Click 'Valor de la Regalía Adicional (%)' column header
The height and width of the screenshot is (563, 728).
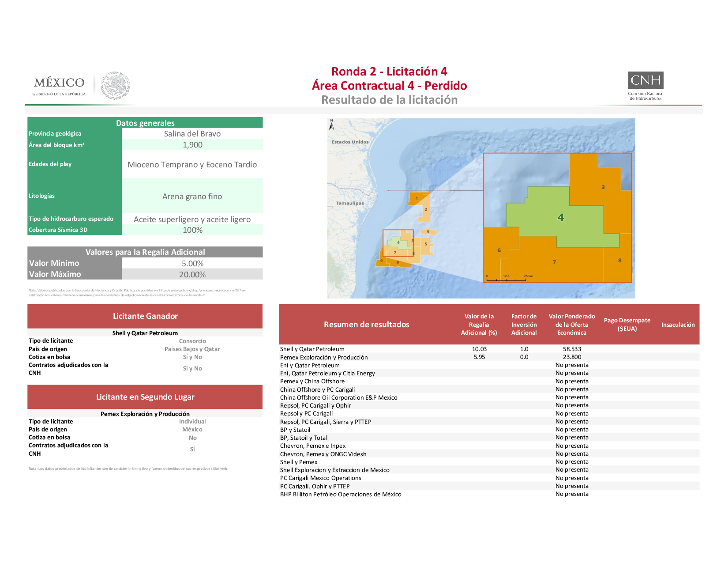pos(479,325)
